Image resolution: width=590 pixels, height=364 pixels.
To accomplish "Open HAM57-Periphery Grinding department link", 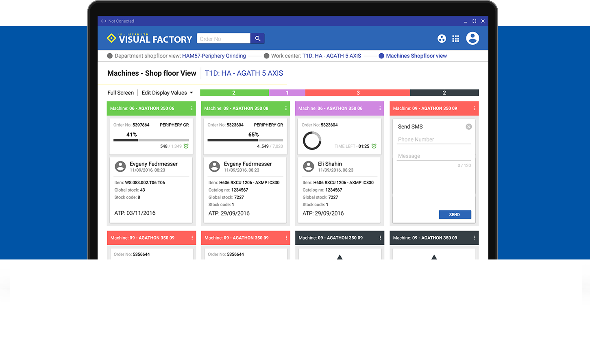I will [214, 56].
